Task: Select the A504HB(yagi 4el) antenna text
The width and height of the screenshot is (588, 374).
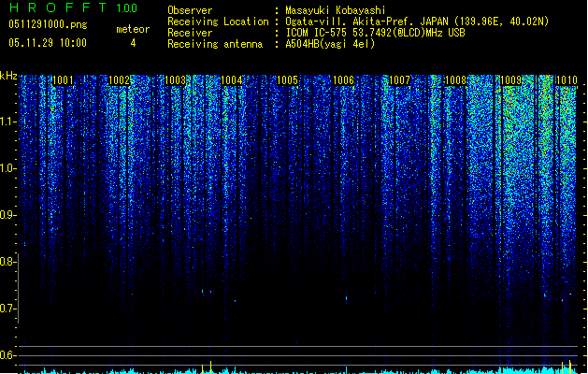Action: [330, 44]
